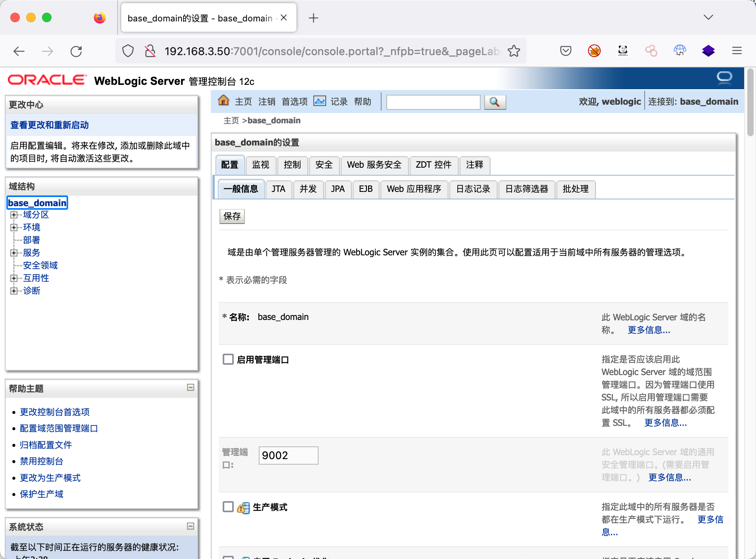Switch to the 监视 tab
This screenshot has height=559, width=756.
click(260, 165)
